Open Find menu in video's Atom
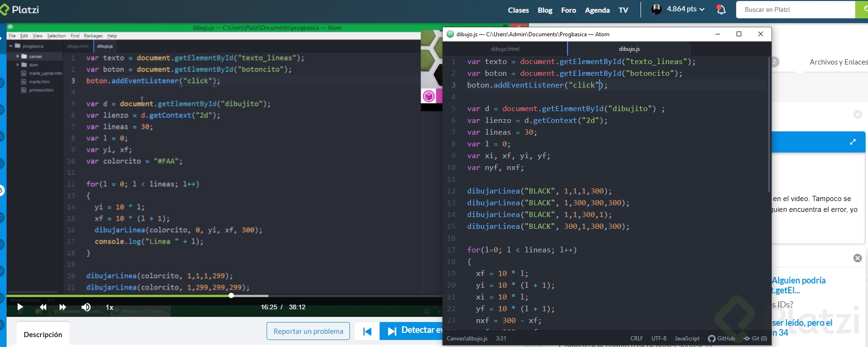 point(75,36)
